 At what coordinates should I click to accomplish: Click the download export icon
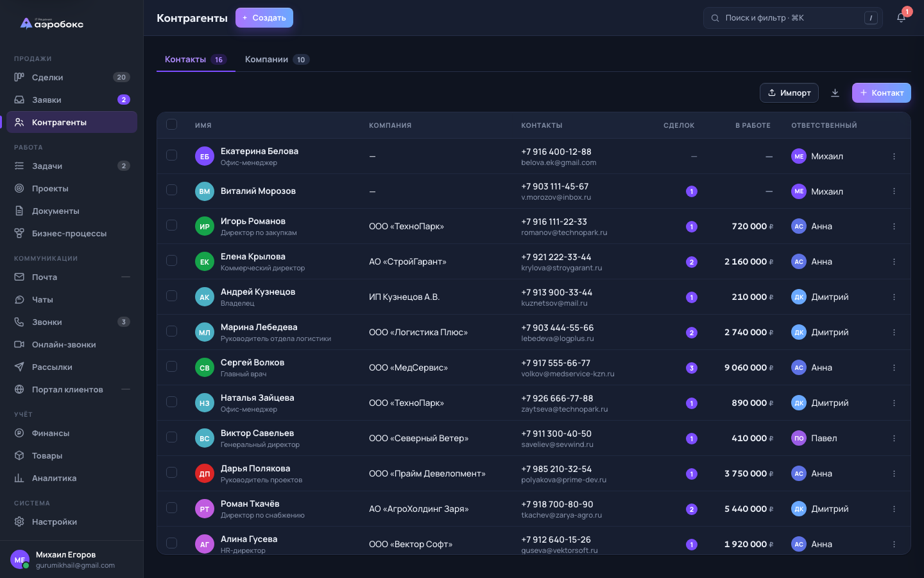click(x=835, y=93)
